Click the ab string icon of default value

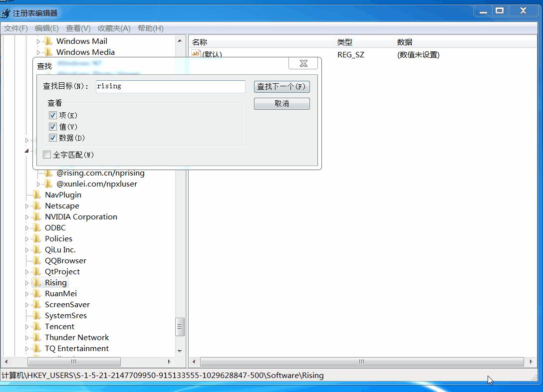click(196, 54)
